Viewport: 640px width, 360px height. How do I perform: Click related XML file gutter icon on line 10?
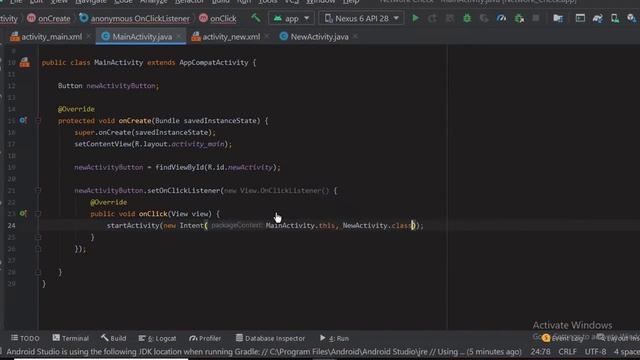pos(24,62)
